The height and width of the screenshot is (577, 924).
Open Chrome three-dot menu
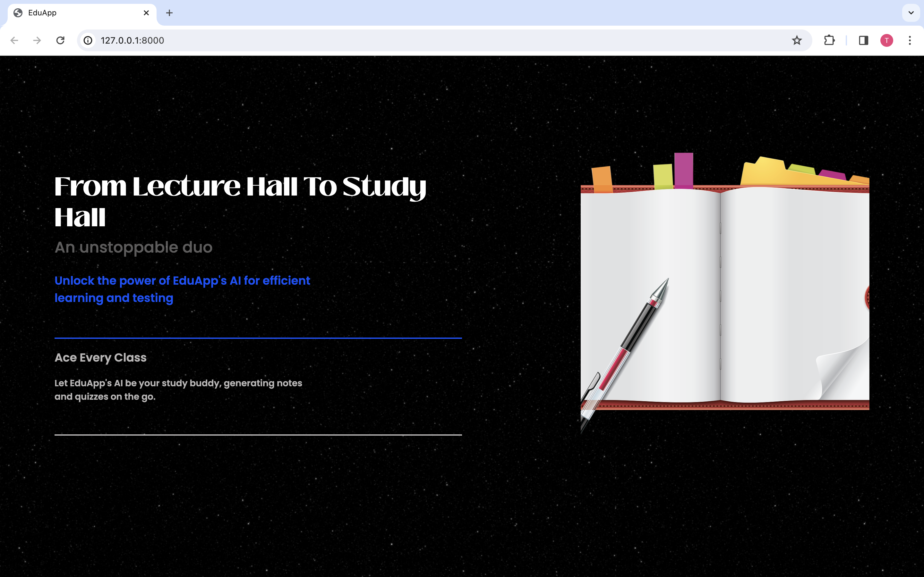pos(910,40)
